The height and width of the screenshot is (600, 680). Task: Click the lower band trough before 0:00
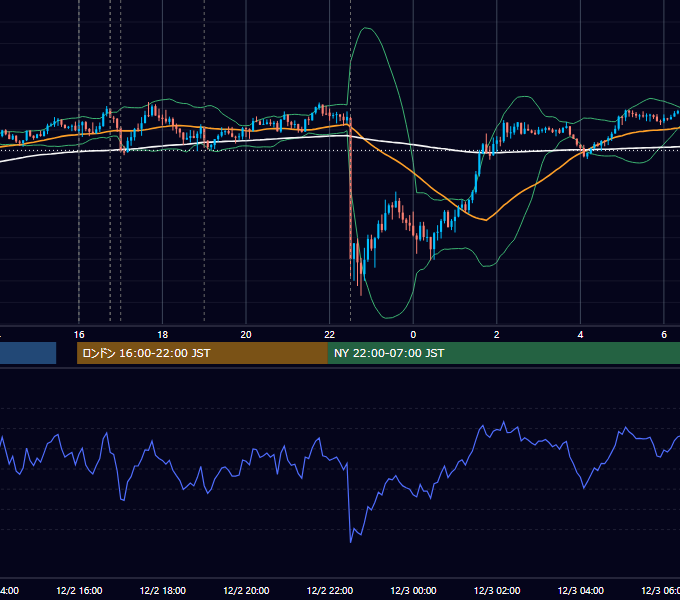(x=386, y=318)
